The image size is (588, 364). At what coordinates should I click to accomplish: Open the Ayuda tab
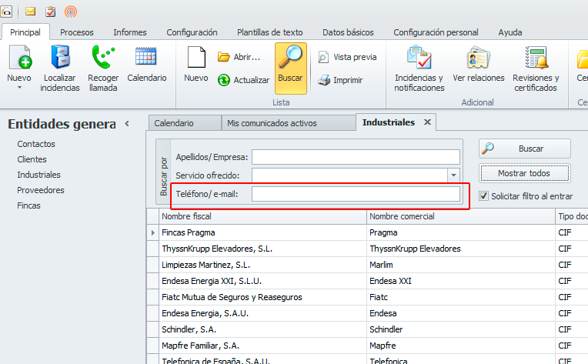tap(510, 32)
